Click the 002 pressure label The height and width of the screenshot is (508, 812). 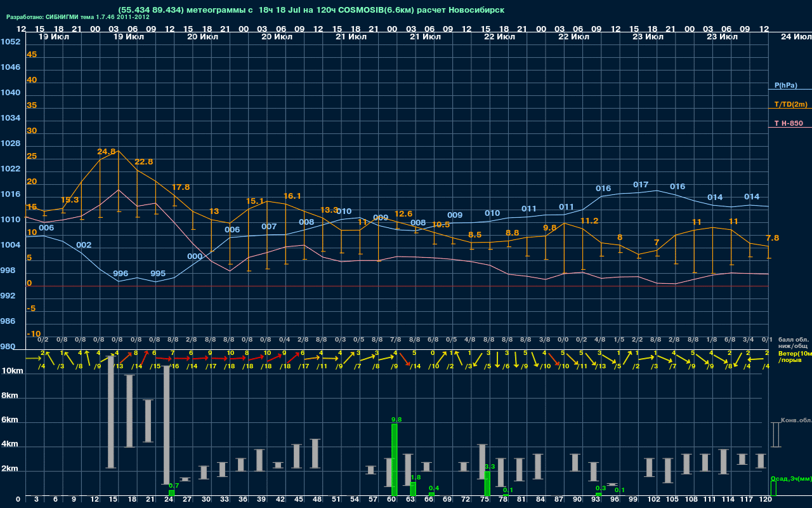coord(84,245)
